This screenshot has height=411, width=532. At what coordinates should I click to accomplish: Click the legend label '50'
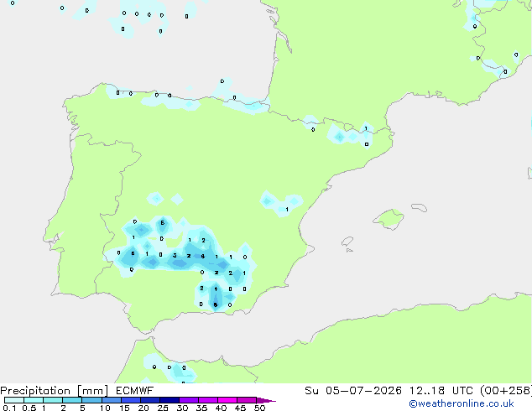(x=259, y=408)
